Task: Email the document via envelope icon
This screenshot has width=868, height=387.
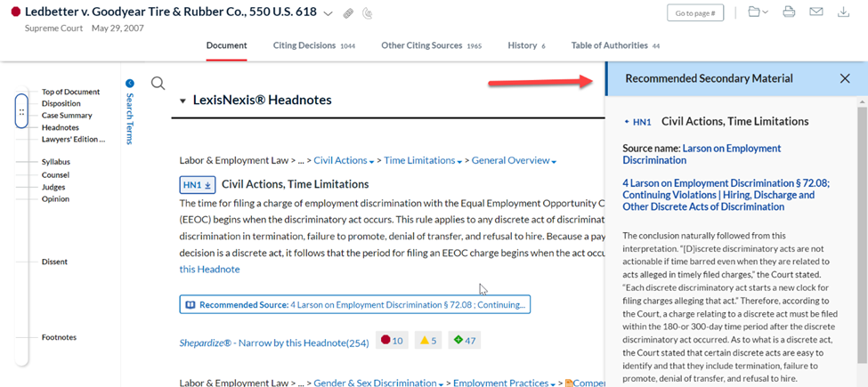Action: (816, 12)
